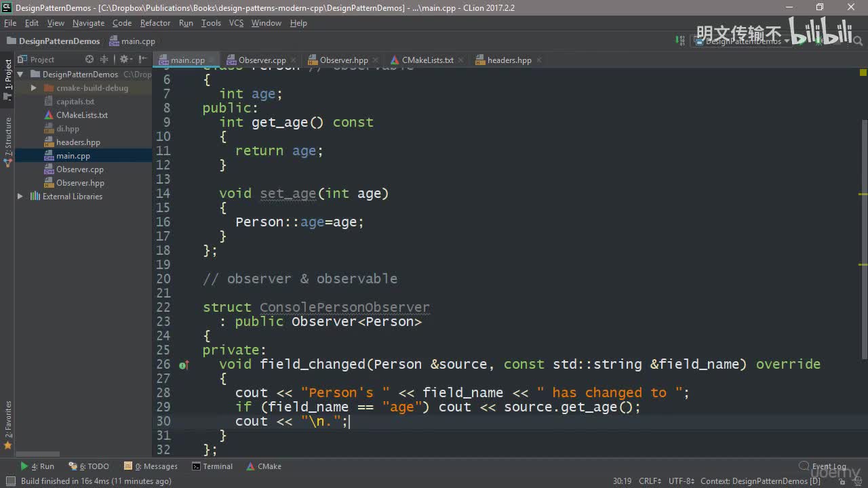Screen dimensions: 868x488
Task: Open the View menu
Action: [x=56, y=23]
